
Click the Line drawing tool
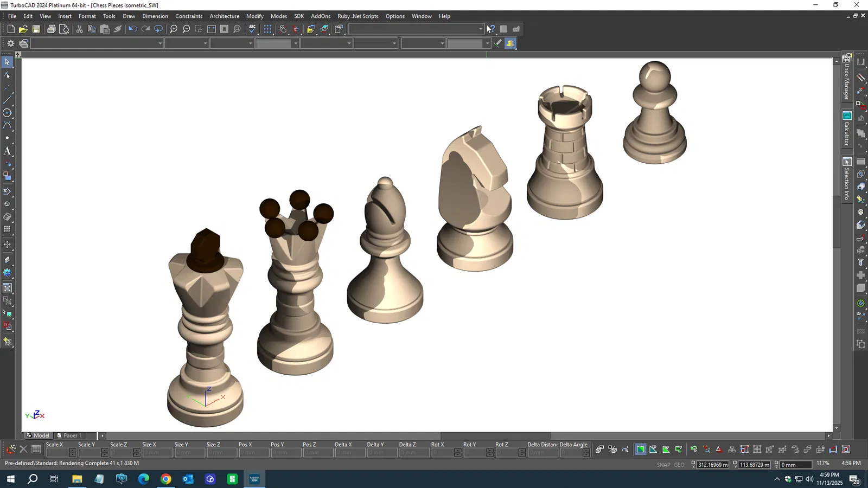[7, 100]
